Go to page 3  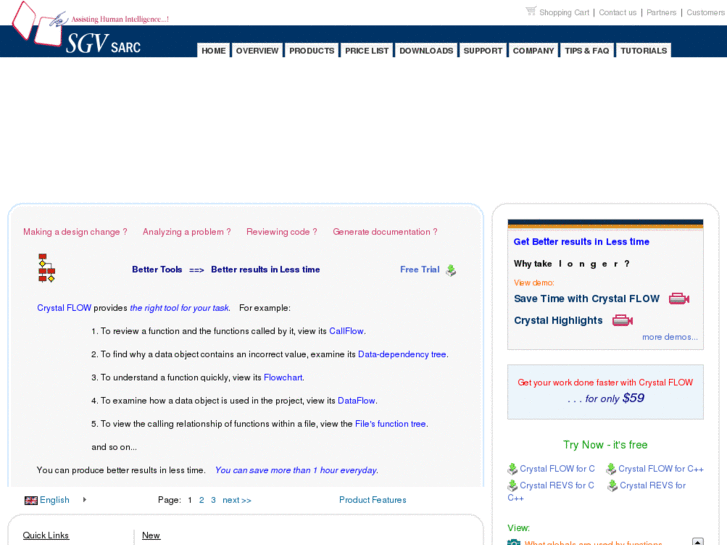tap(213, 500)
